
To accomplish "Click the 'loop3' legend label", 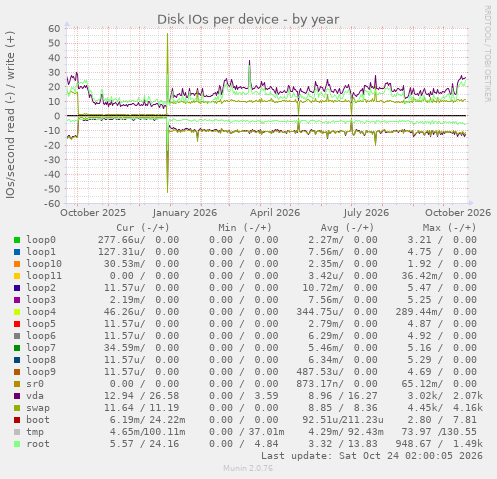I will coord(41,300).
